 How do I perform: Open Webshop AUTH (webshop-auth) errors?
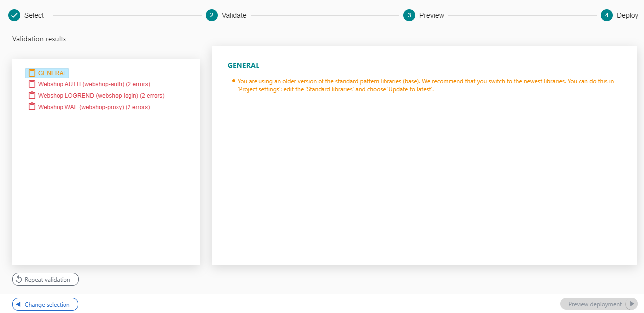94,84
